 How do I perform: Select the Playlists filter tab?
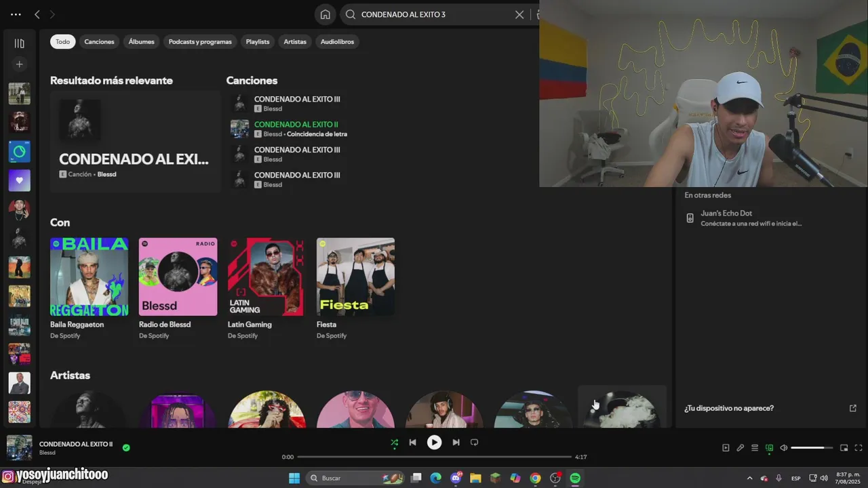coord(258,41)
